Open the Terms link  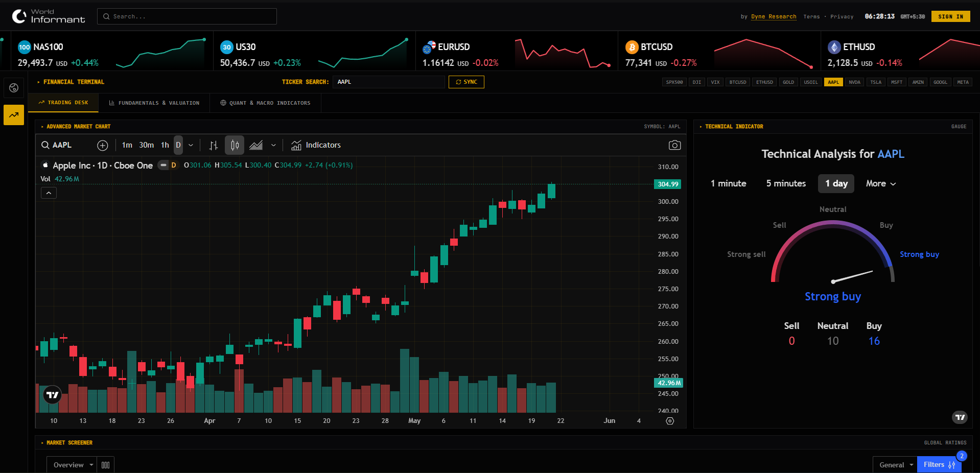click(x=811, y=17)
